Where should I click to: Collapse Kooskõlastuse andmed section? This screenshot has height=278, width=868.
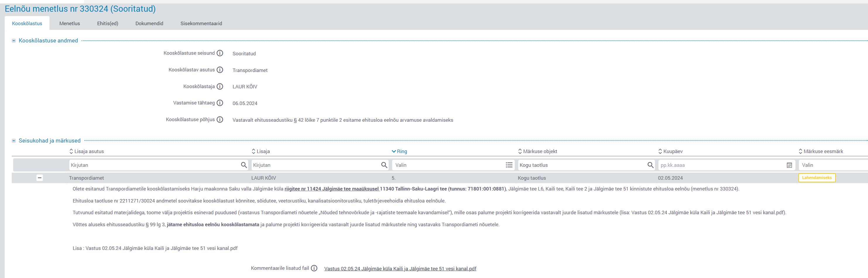(14, 40)
